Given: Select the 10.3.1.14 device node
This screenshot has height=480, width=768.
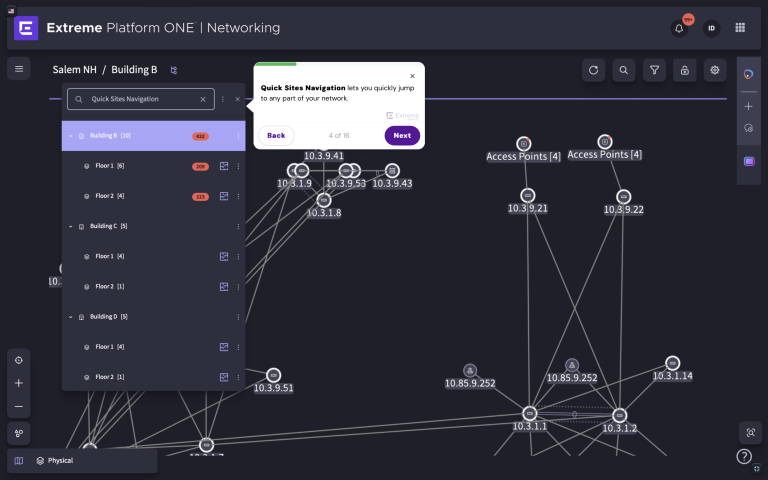Looking at the screenshot, I should coord(673,363).
